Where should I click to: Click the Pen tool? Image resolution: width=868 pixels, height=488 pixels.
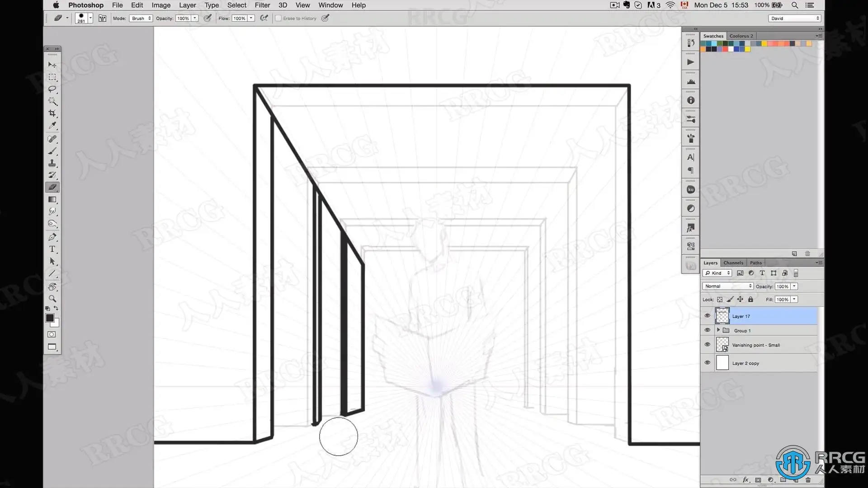(x=52, y=237)
